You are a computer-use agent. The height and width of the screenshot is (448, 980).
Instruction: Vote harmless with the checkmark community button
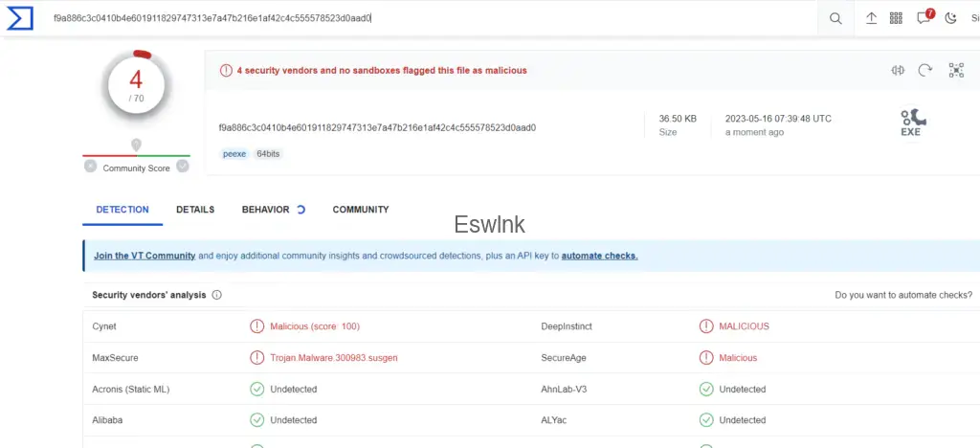[x=182, y=167]
